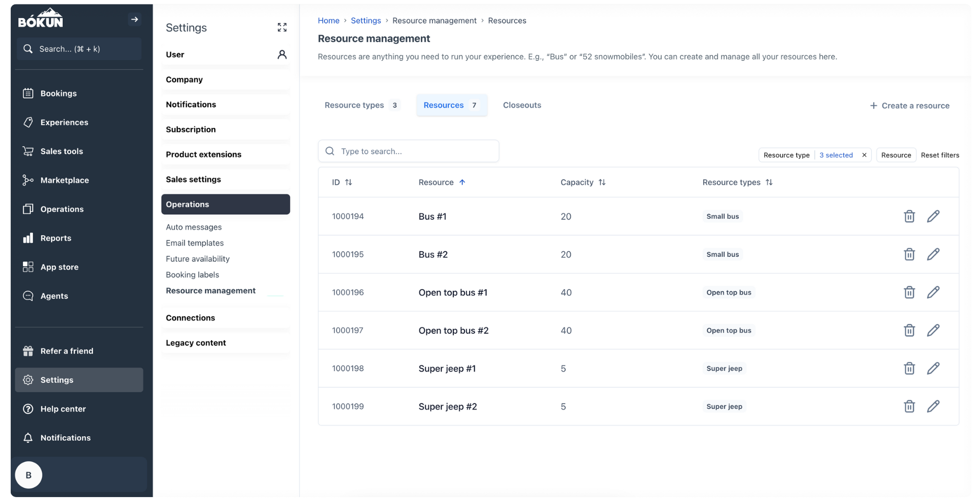Switch to the Resource types tab
This screenshot has width=980, height=502.
point(354,105)
